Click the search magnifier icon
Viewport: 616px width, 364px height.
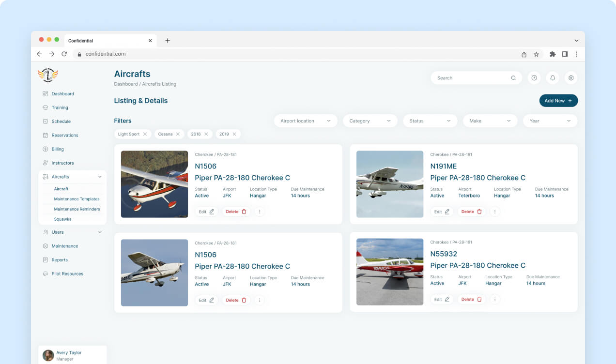(513, 78)
